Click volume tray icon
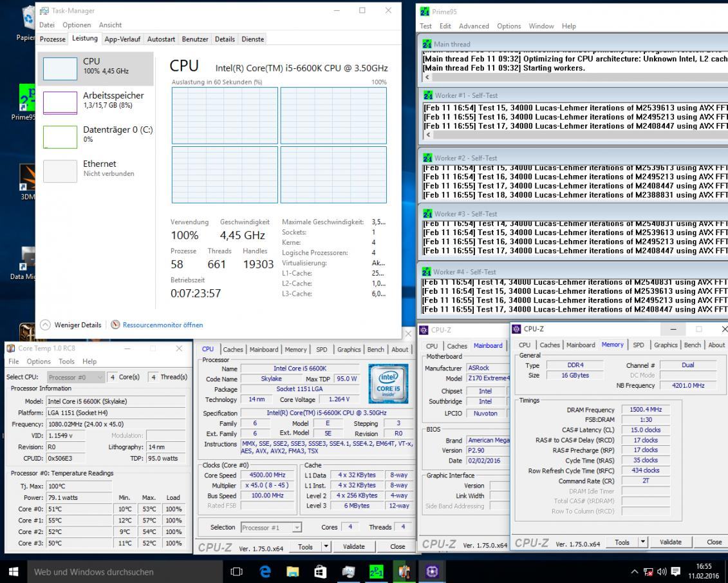 662,572
